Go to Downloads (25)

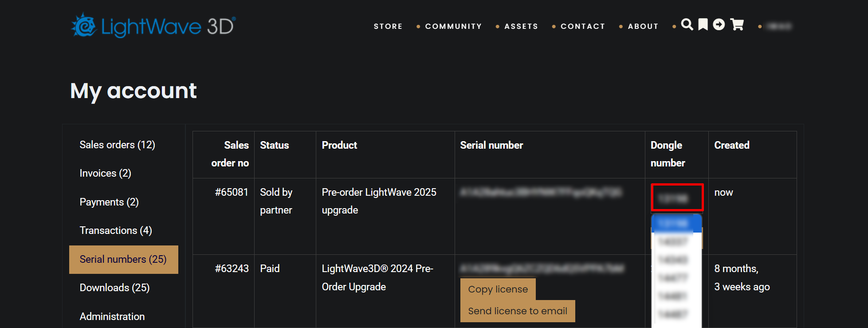point(114,288)
